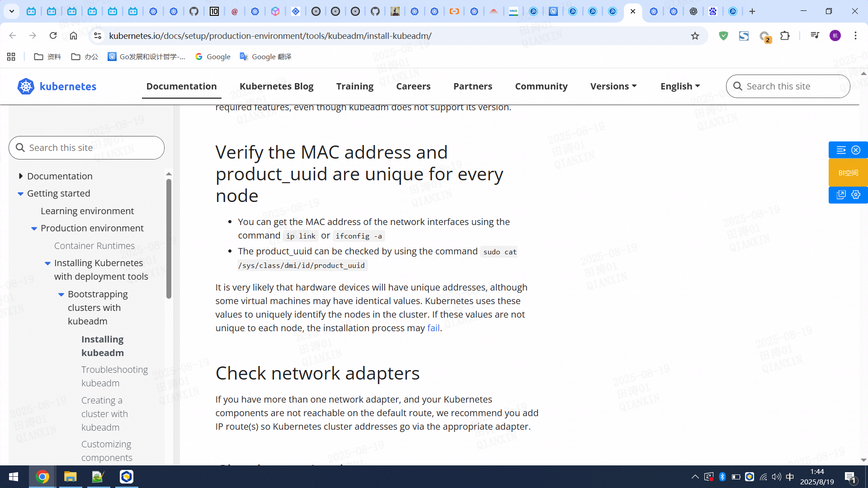
Task: Click the settings gear on floating widget
Action: coord(856,195)
